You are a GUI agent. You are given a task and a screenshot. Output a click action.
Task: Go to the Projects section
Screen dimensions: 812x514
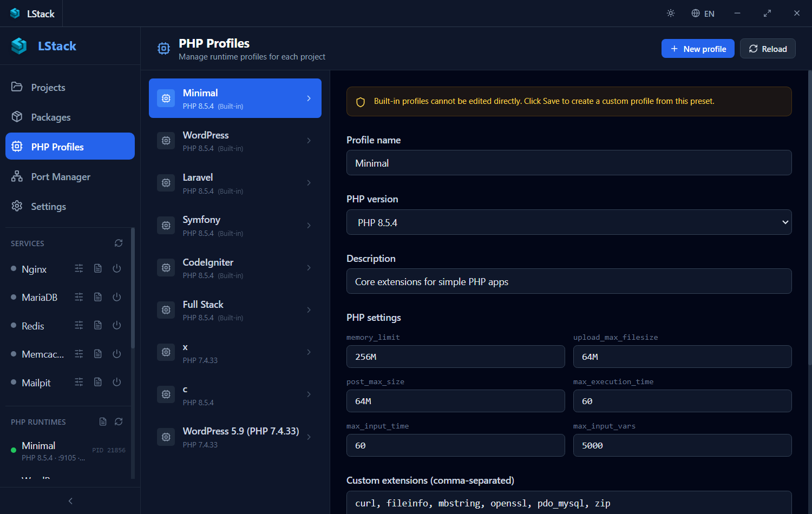pos(70,87)
